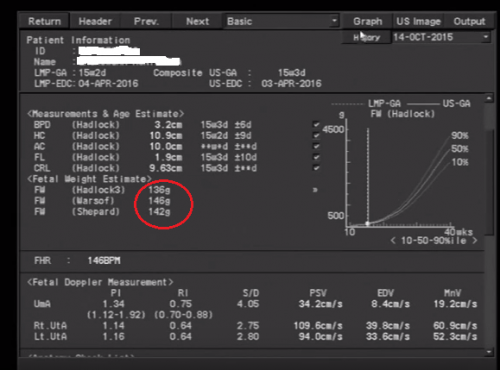Viewport: 500px width, 370px height.
Task: Toggle the BPD measurement checkbox
Action: pos(316,125)
